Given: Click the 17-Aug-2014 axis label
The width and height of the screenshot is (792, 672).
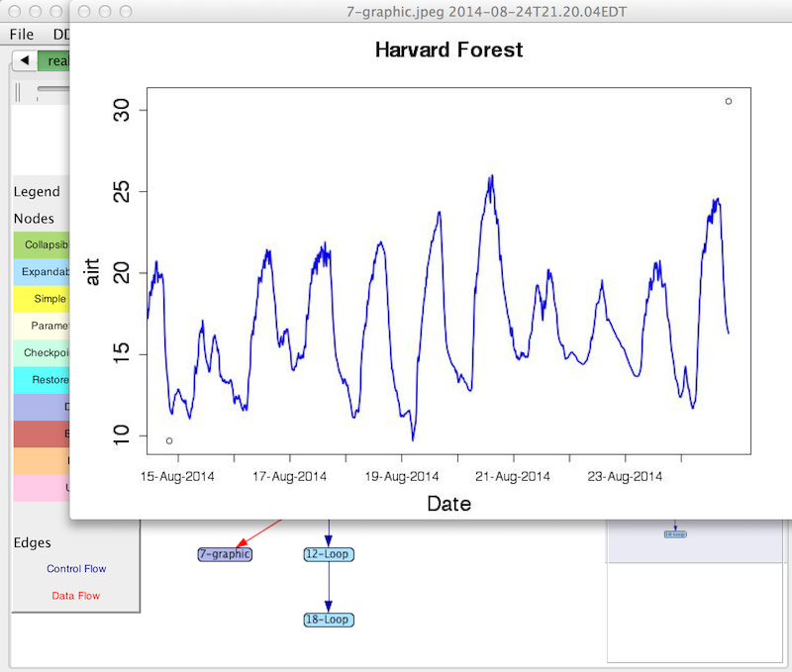Looking at the screenshot, I should [x=289, y=477].
